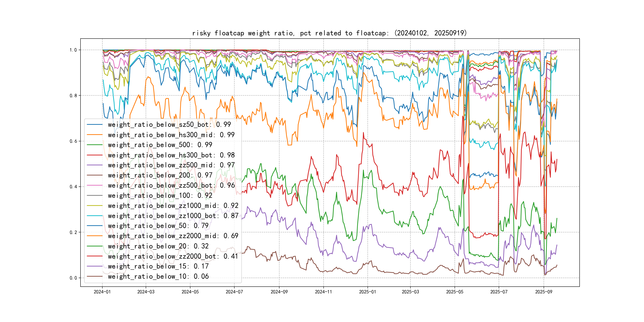Click legend label weight_ratio_below_200
Image resolution: width=644 pixels, height=322 pixels.
pyautogui.click(x=160, y=175)
